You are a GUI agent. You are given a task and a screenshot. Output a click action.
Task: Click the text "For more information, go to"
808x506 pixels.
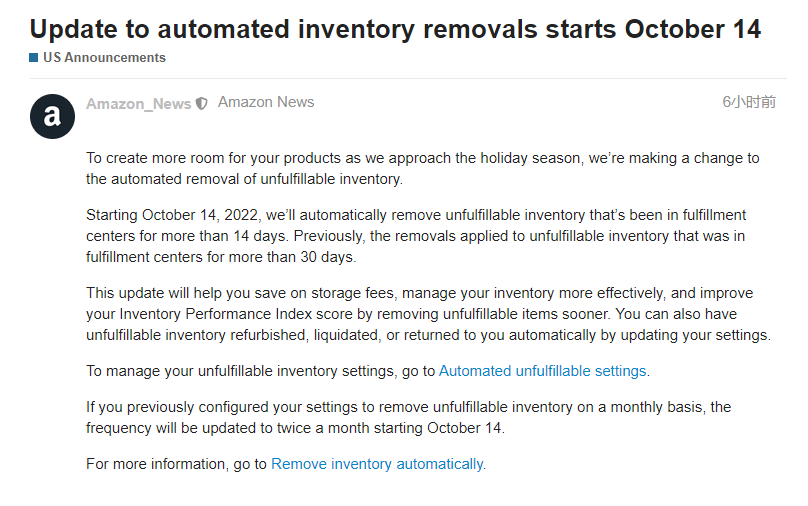(x=177, y=464)
